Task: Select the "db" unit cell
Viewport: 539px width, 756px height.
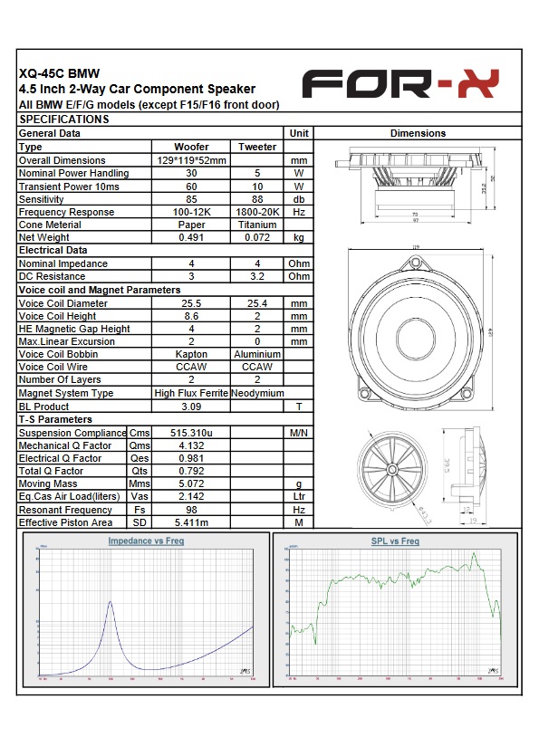Action: [299, 199]
